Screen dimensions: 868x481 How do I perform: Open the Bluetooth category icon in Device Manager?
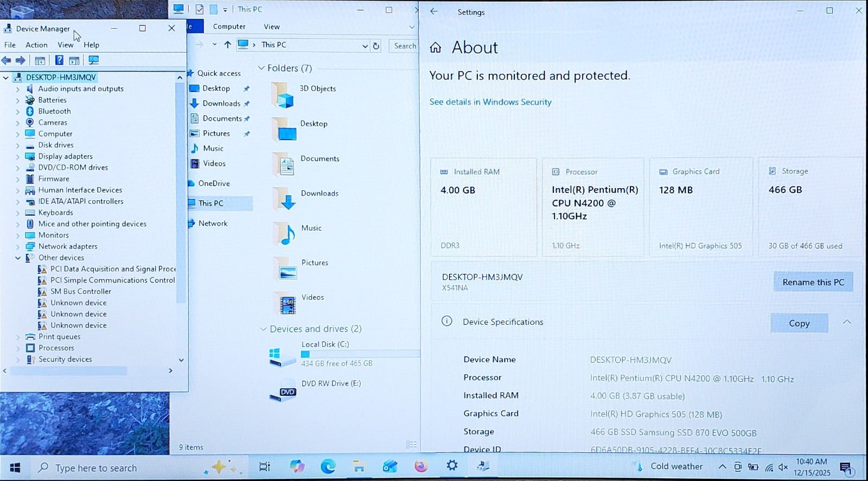(x=30, y=111)
